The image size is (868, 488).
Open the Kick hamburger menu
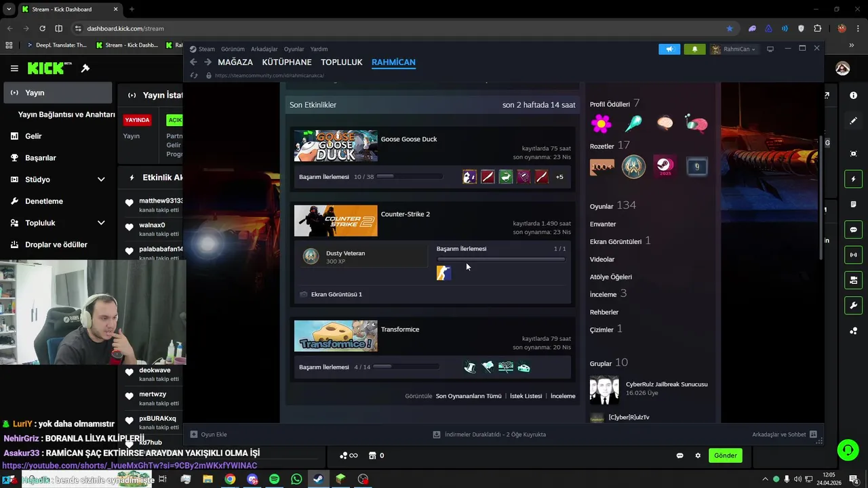pyautogui.click(x=14, y=68)
